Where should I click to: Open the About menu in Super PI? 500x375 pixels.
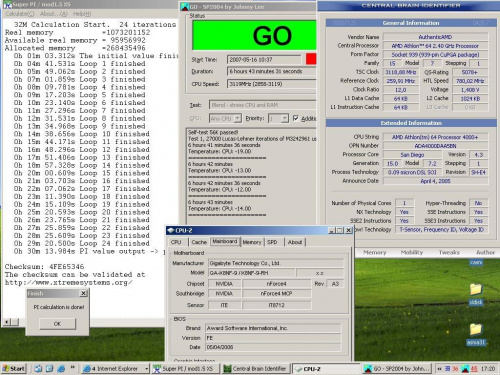tap(54, 14)
